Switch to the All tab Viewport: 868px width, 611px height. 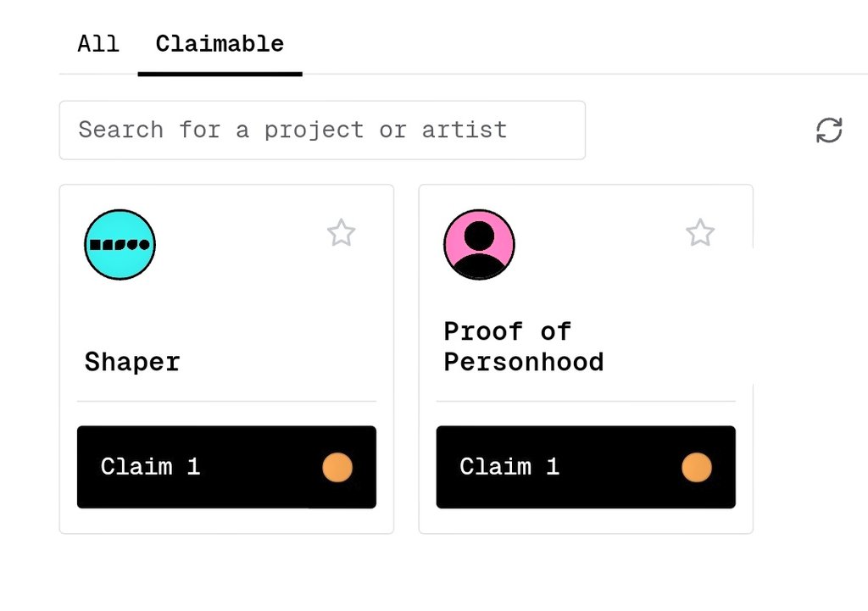pyautogui.click(x=98, y=43)
